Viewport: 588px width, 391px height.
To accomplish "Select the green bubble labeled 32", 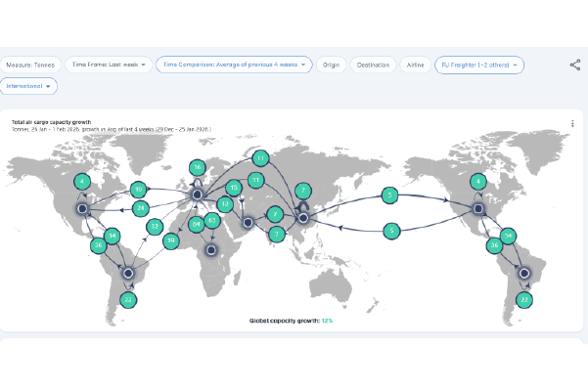I will 154,227.
